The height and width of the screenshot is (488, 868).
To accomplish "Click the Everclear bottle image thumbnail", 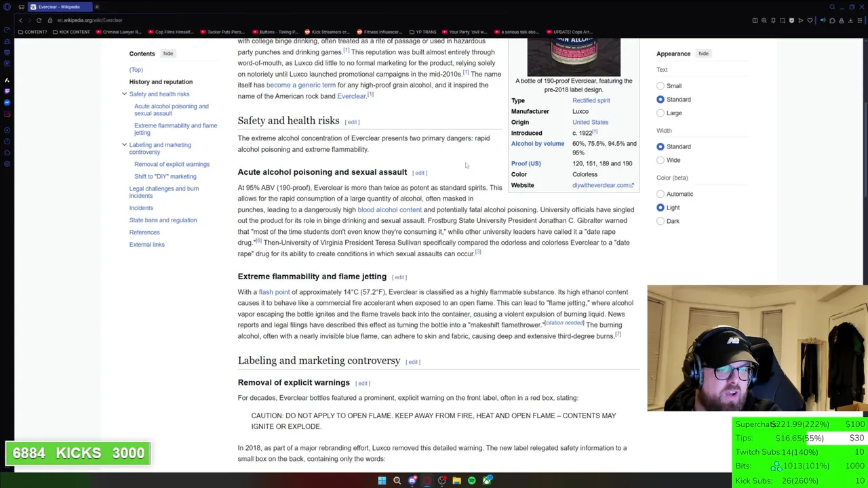I will (x=574, y=57).
